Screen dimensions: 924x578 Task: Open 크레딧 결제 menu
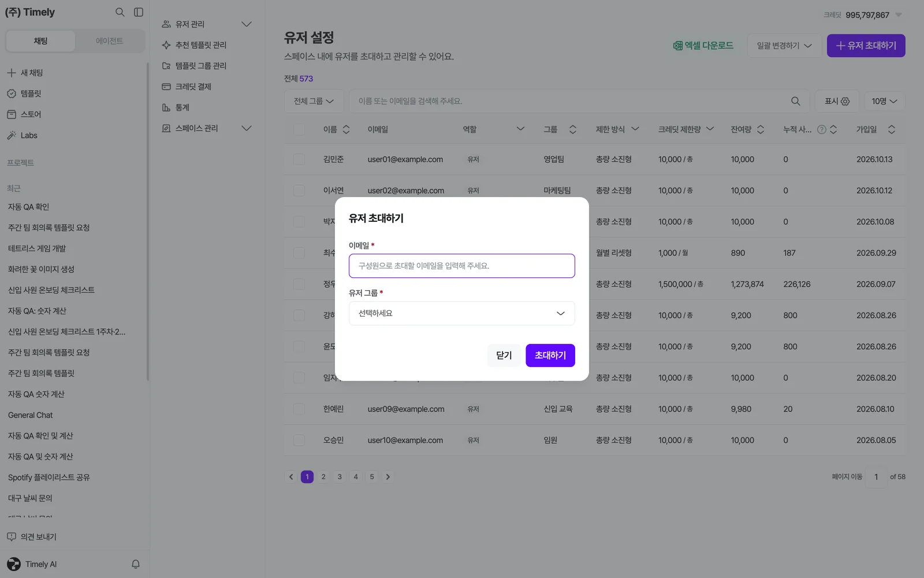click(x=187, y=87)
